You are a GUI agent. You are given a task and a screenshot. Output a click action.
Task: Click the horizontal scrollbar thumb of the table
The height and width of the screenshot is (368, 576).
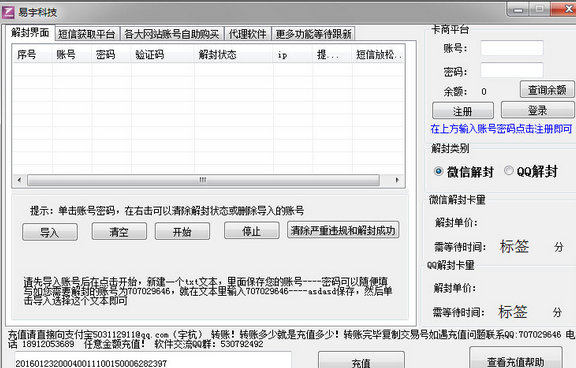203,180
